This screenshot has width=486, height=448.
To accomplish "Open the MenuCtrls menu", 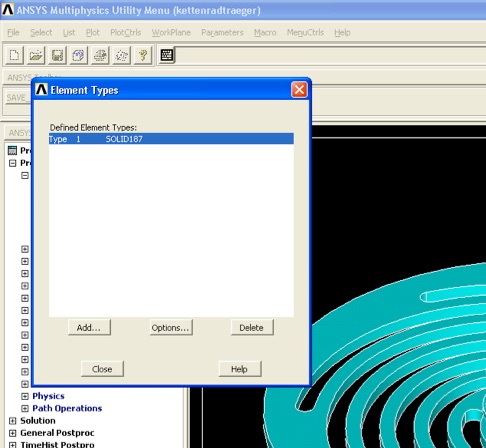I will pos(305,33).
